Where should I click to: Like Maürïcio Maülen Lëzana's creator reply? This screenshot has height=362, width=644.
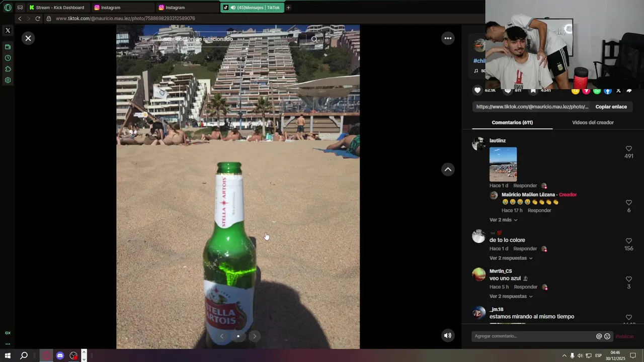[x=628, y=203]
